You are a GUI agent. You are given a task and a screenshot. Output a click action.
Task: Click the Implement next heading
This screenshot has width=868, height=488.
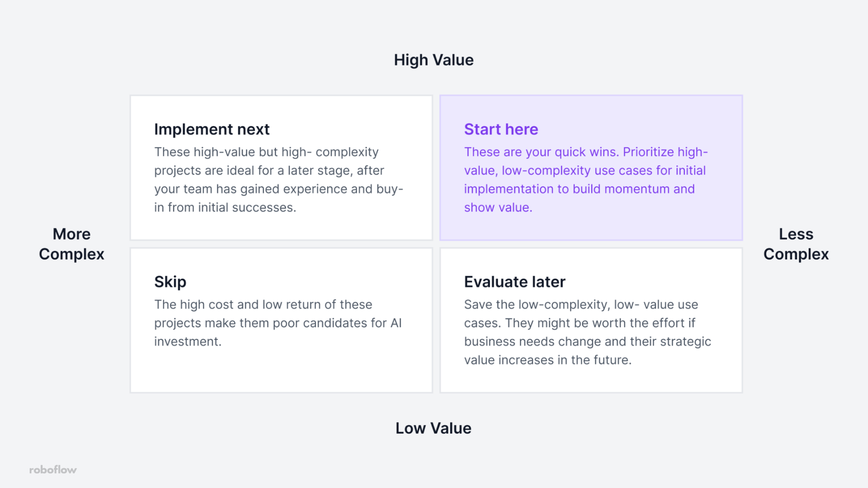click(212, 129)
